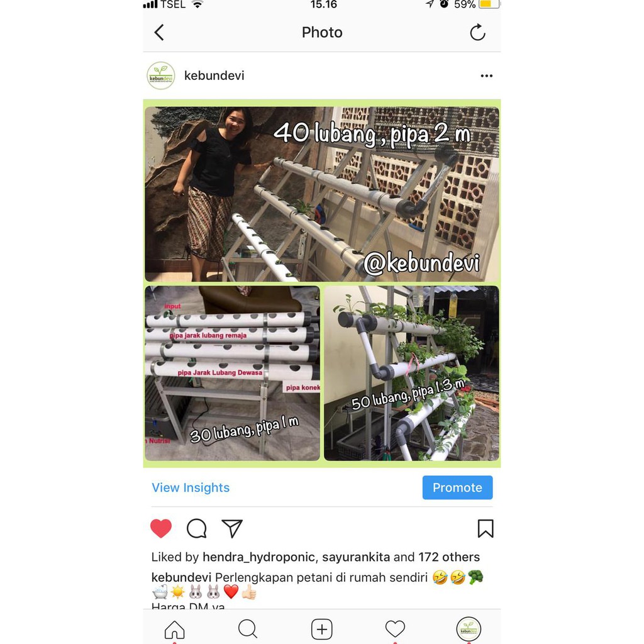Unlike post with red heart icon
This screenshot has width=644, height=644.
[161, 528]
